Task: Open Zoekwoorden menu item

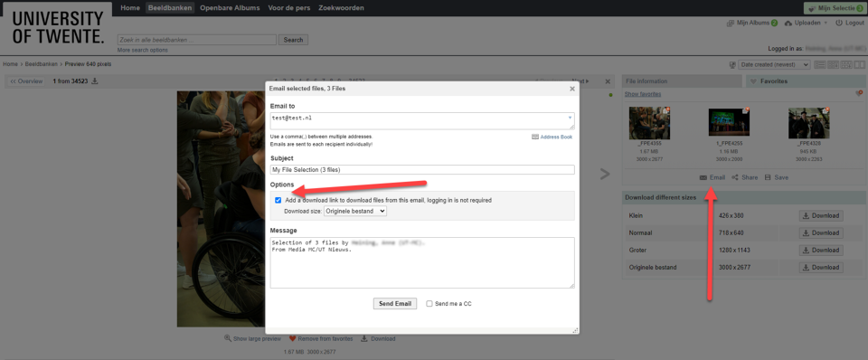Action: (341, 8)
